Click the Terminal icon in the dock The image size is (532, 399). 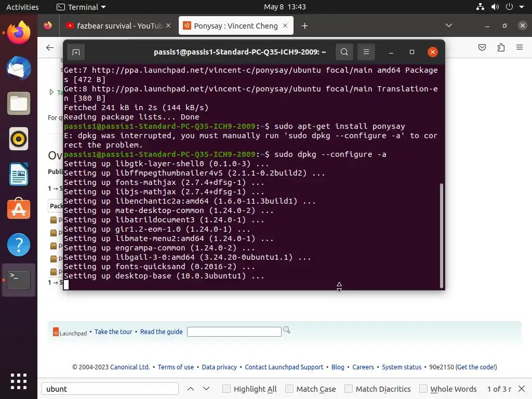(19, 280)
